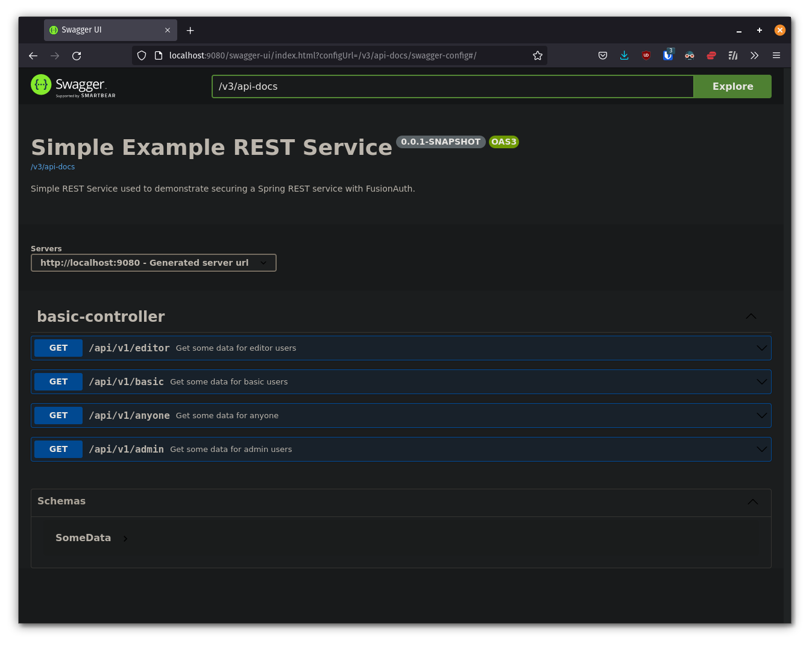
Task: Open the browser downloads panel
Action: click(x=625, y=55)
